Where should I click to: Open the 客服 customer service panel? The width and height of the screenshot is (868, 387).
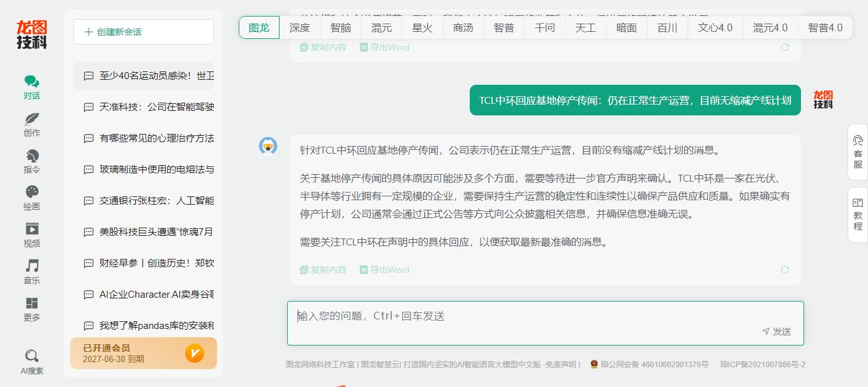pos(858,151)
